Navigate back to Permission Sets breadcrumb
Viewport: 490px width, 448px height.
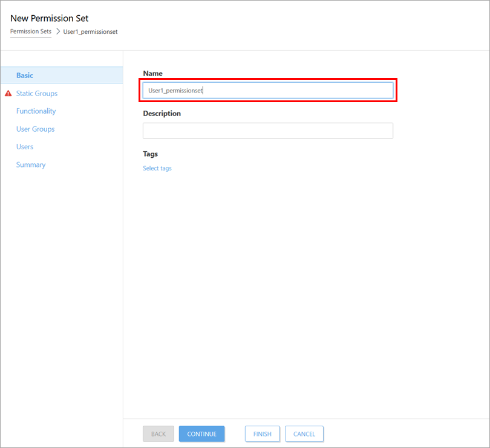(31, 31)
